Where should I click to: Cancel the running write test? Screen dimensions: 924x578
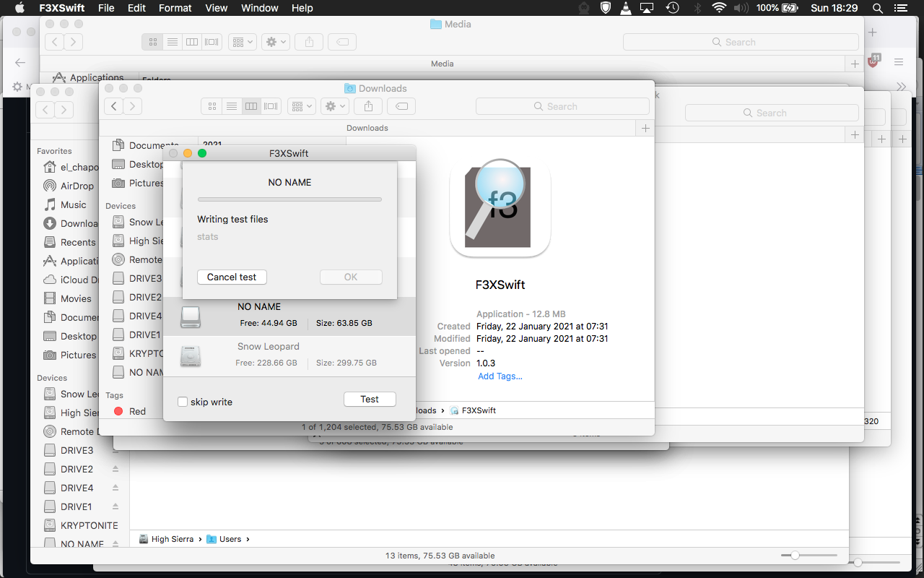pyautogui.click(x=232, y=277)
